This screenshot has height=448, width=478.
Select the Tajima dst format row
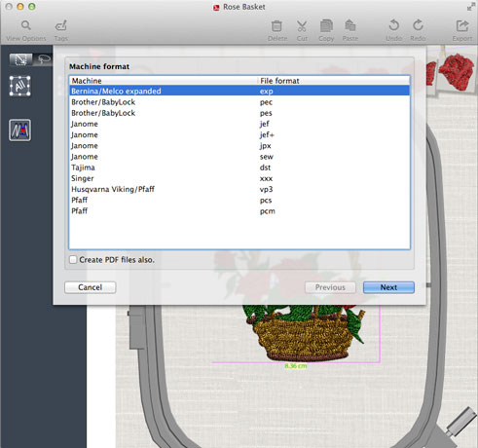(239, 168)
